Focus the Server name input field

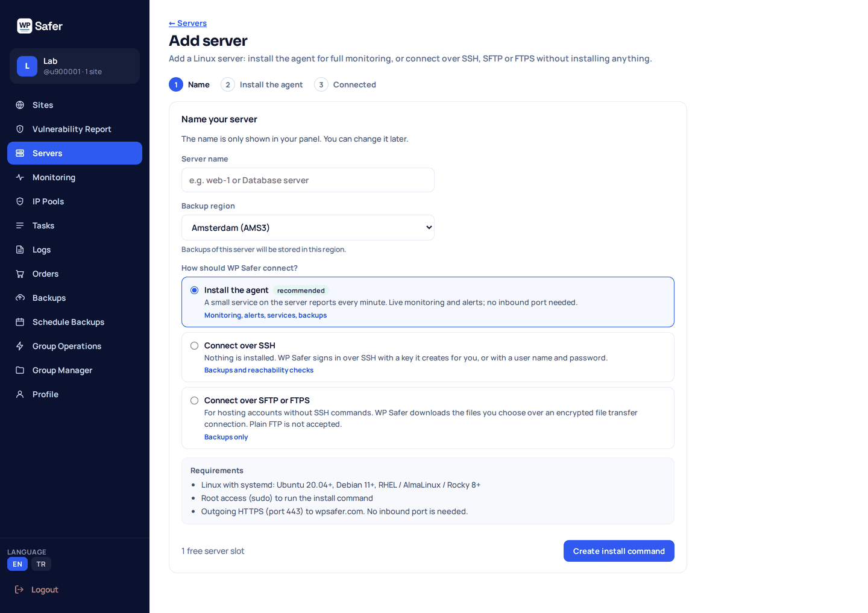[x=308, y=180]
